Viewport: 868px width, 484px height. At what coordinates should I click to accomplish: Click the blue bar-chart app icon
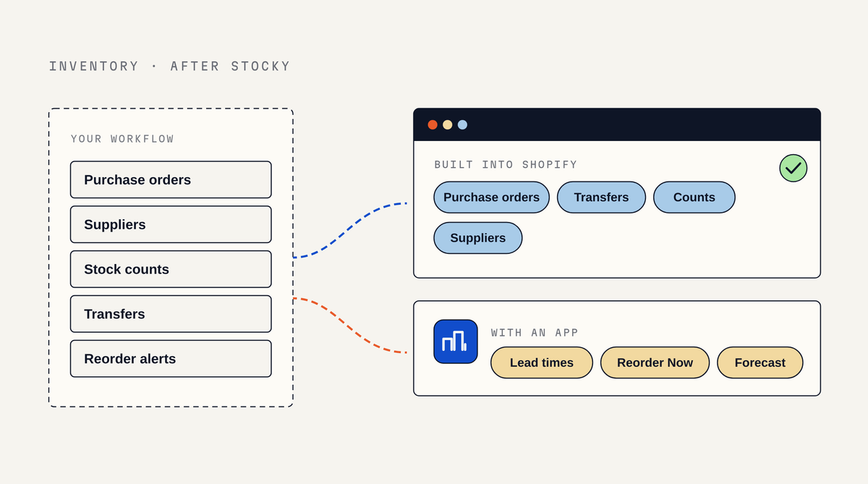pyautogui.click(x=456, y=341)
